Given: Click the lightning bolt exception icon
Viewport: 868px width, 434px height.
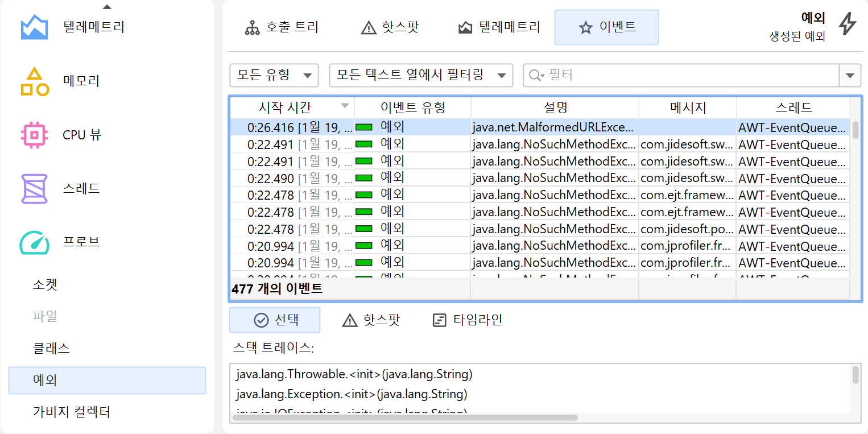Looking at the screenshot, I should point(848,24).
